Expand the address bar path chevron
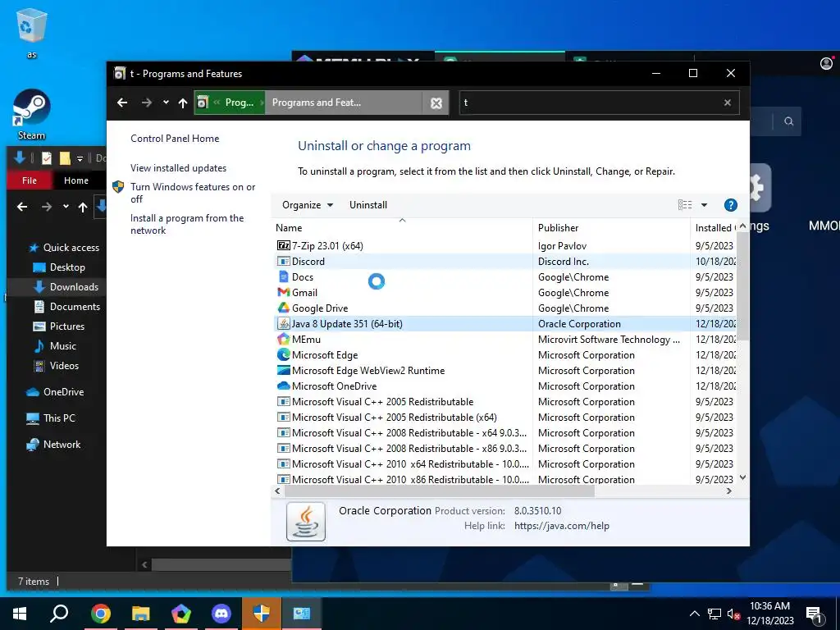 click(x=217, y=103)
